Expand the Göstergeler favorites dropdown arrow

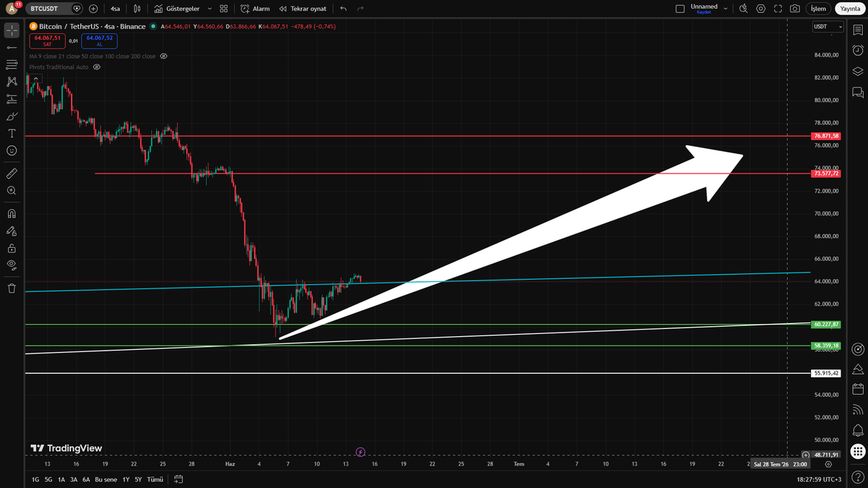point(209,9)
